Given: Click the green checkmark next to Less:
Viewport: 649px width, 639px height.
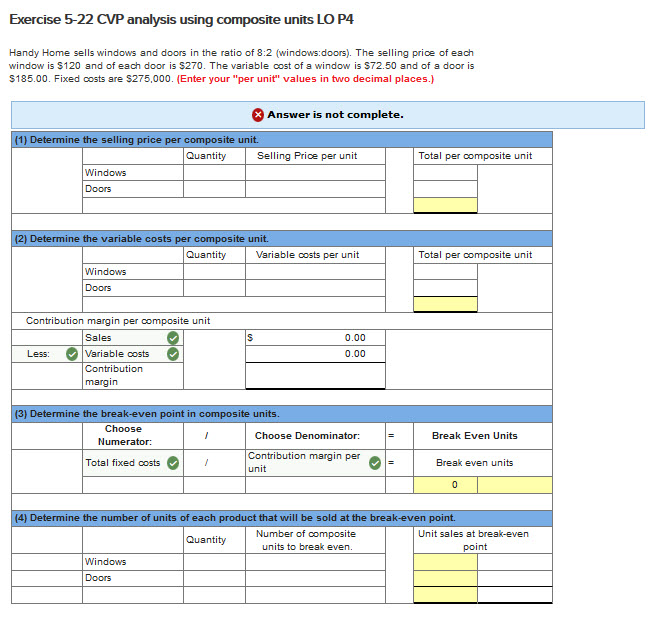Looking at the screenshot, I should point(72,354).
